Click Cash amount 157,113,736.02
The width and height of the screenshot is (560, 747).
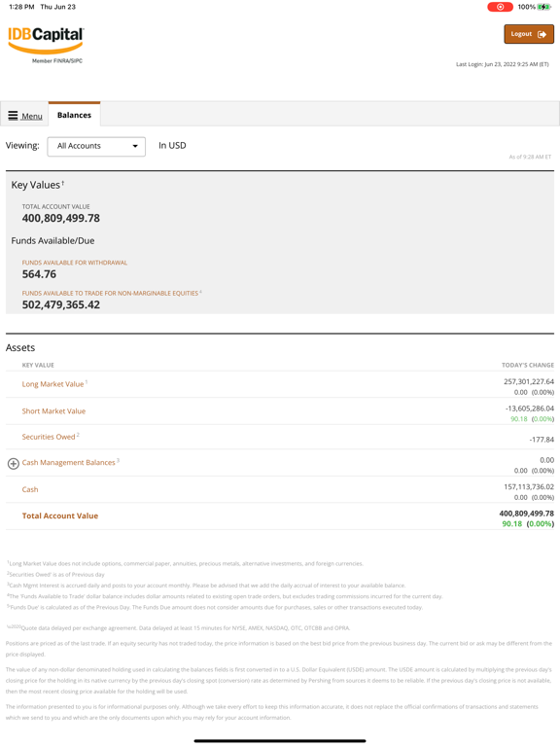point(529,486)
